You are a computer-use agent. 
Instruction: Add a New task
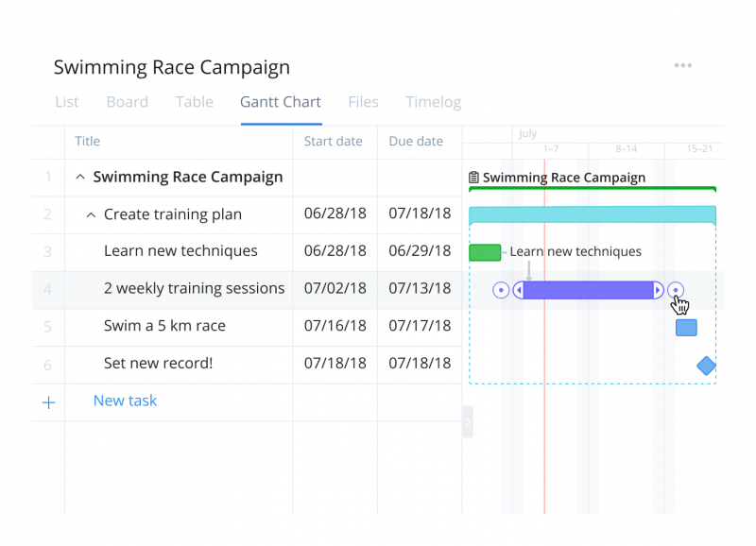[125, 401]
